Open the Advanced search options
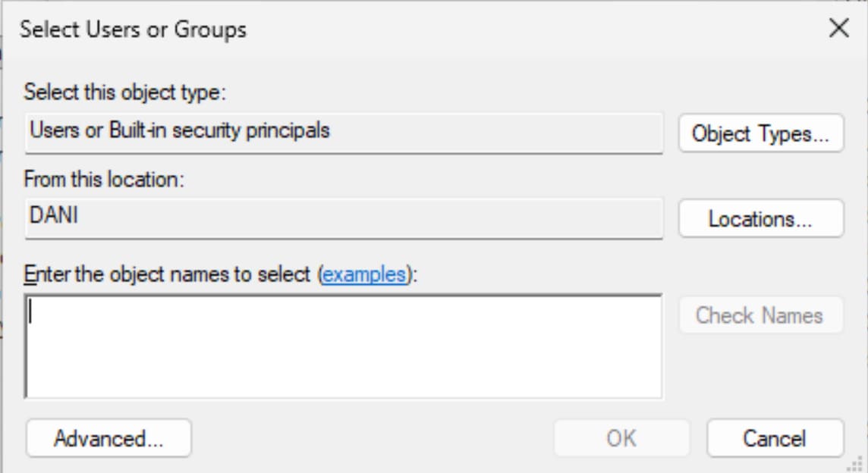Screen dimensions: 868x473 (108, 439)
